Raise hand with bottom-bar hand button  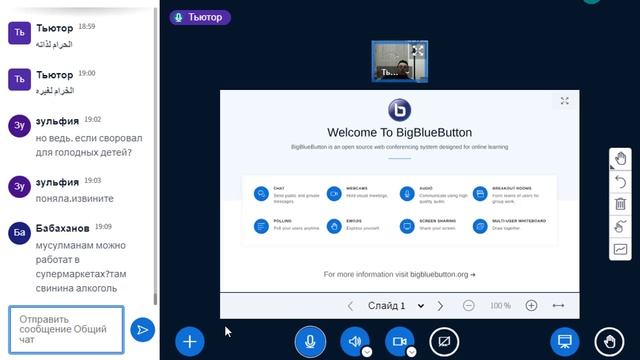(x=609, y=342)
